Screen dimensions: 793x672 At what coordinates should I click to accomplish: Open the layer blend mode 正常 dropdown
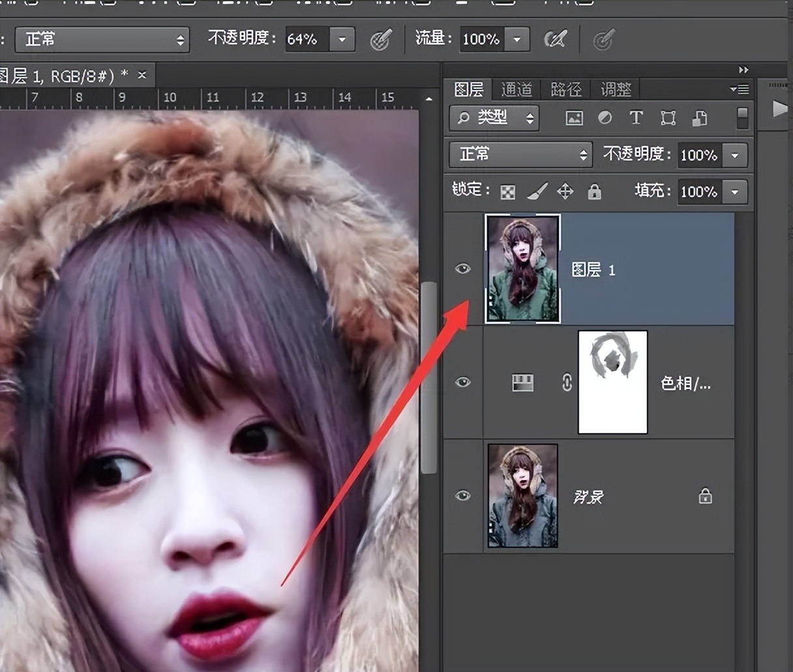(520, 155)
